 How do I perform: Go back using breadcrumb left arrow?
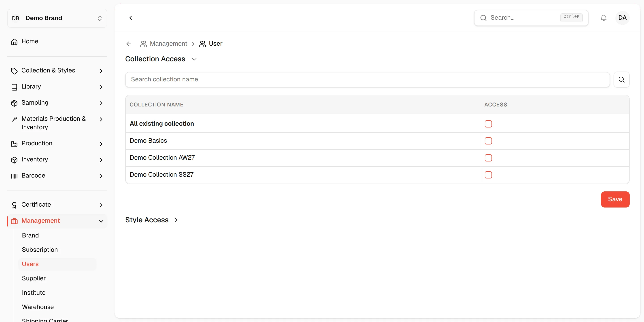(129, 44)
